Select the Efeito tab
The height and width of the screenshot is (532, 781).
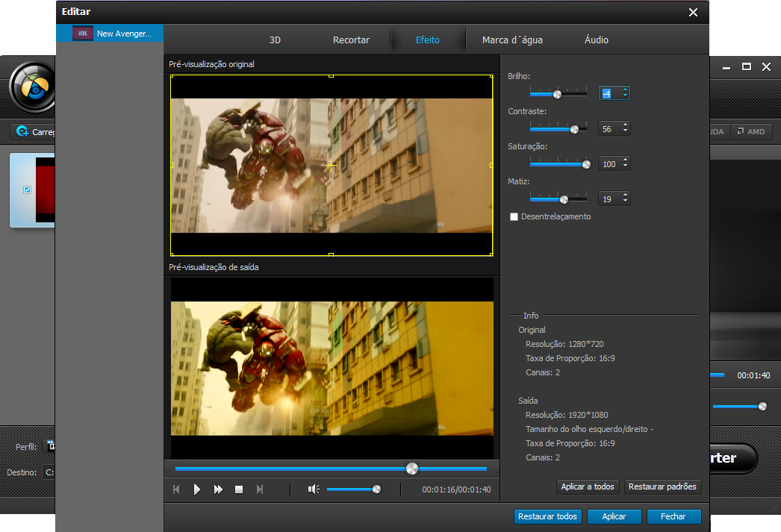427,40
